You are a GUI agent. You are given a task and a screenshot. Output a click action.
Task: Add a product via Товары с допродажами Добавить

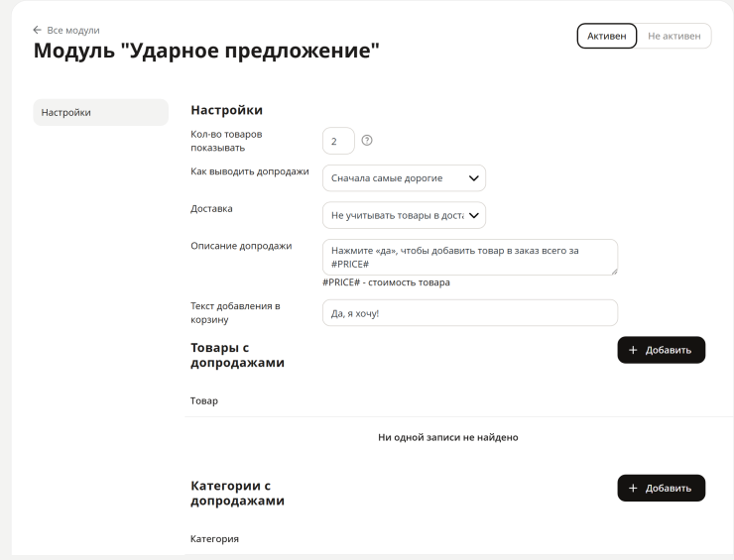click(x=661, y=350)
